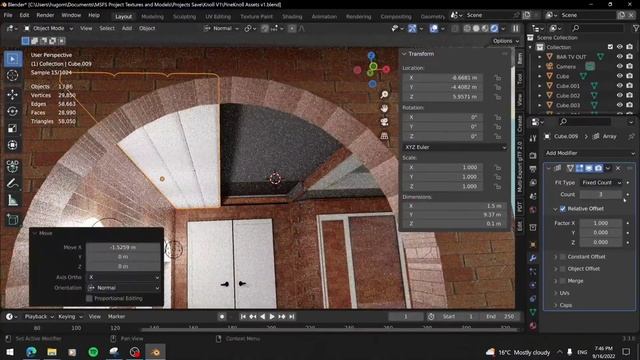Select the Annotate pencil tool

(13, 184)
